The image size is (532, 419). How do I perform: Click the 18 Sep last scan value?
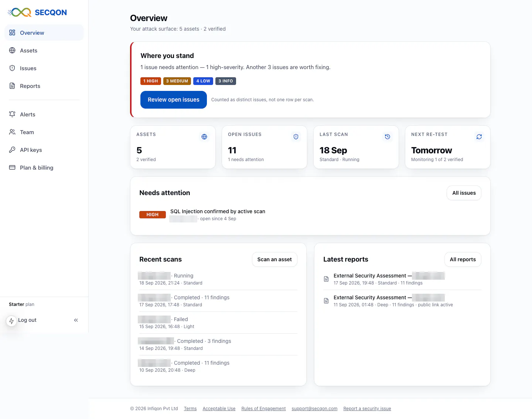333,150
